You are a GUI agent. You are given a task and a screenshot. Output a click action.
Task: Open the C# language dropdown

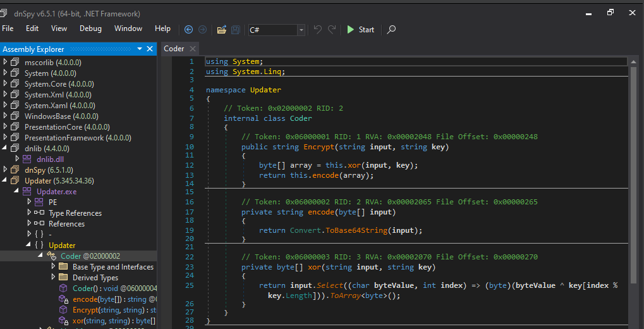(x=301, y=30)
